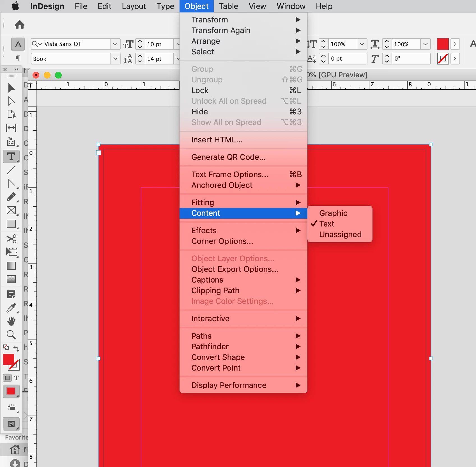Expand the Arrange submenu

point(243,41)
